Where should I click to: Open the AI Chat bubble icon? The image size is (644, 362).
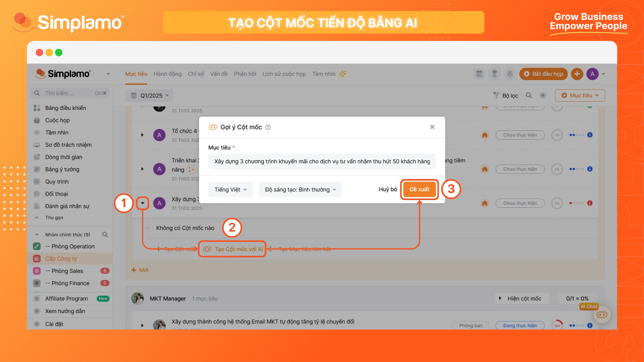pos(602,314)
